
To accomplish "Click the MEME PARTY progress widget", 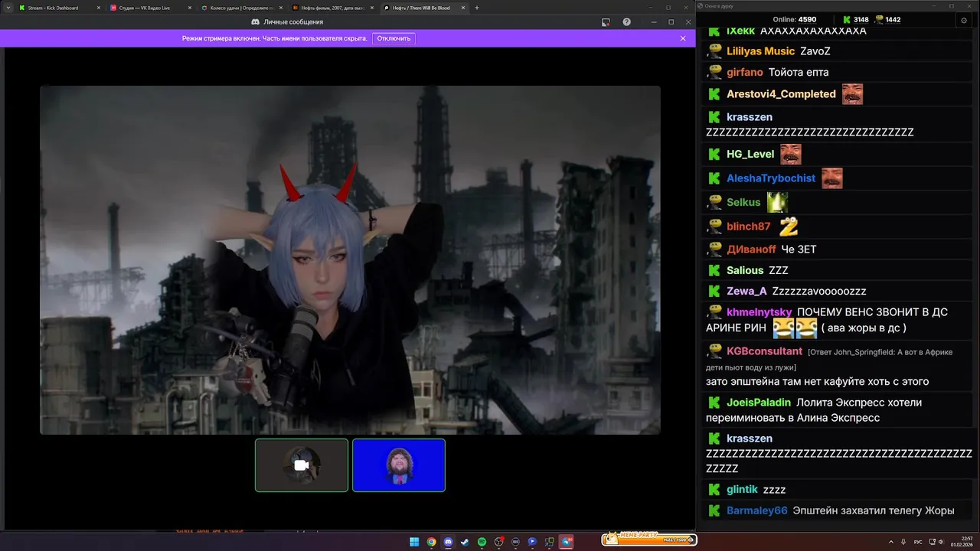I will click(648, 540).
